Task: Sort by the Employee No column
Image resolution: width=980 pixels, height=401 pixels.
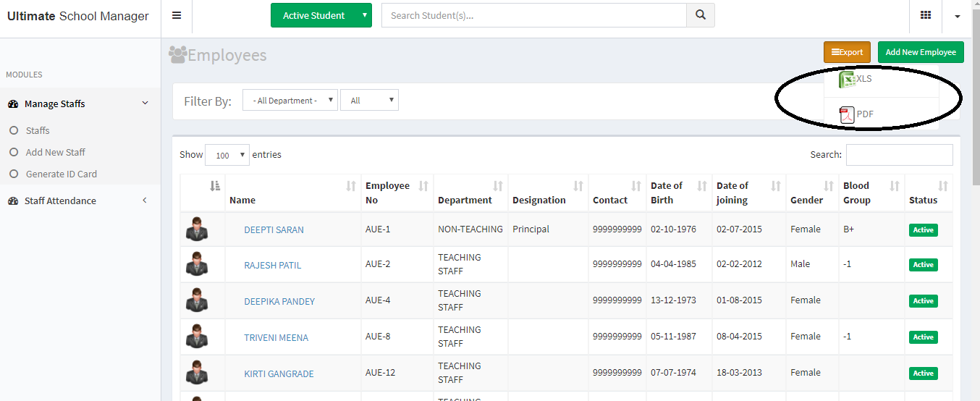Action: click(x=397, y=193)
